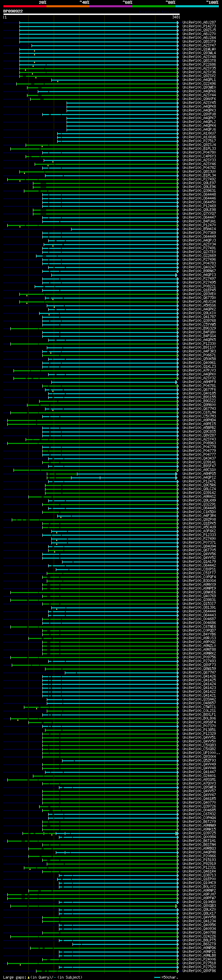Screen dimensions: 222x980
Task: Select the UniRef100_Q9XF86 label
Action: pos(199,971)
